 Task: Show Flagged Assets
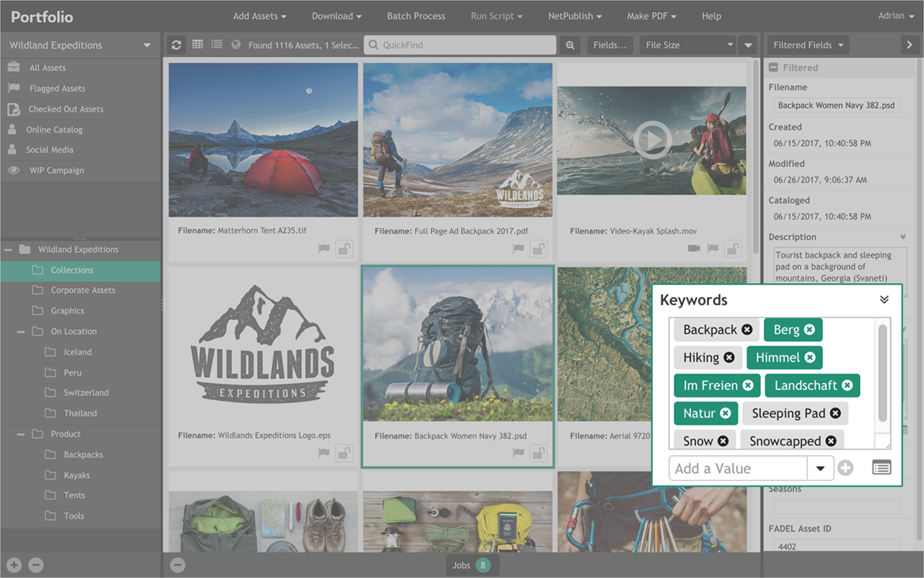coord(80,89)
